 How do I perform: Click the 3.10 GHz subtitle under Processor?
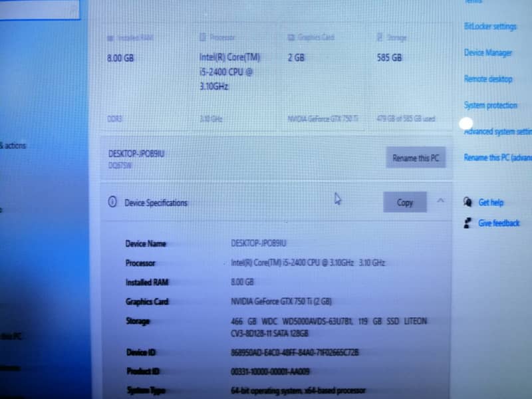(211, 119)
